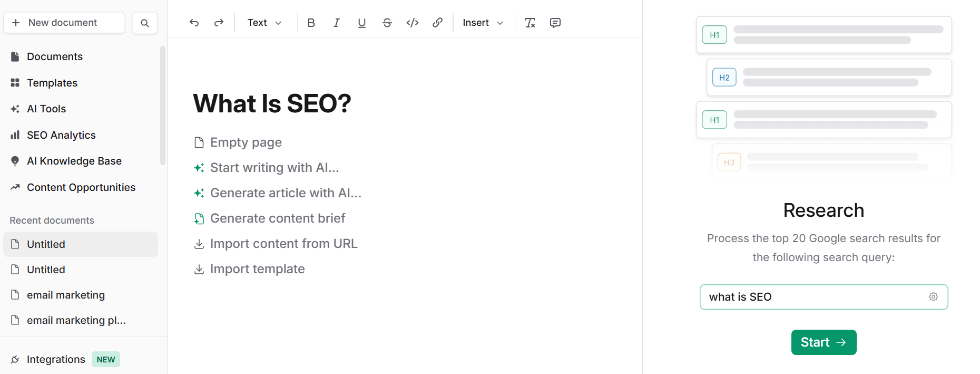Create a New document
The height and width of the screenshot is (374, 980).
pyautogui.click(x=64, y=23)
